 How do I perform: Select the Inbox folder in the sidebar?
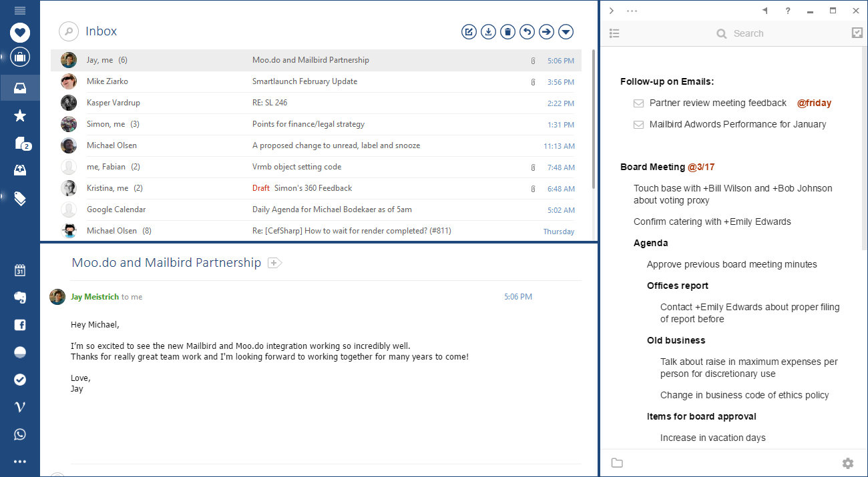click(20, 88)
